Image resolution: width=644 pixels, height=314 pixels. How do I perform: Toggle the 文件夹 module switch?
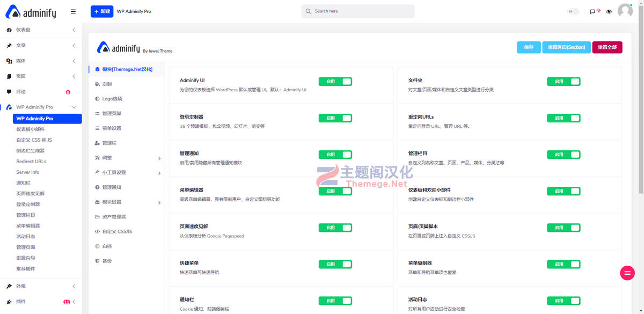(x=563, y=82)
